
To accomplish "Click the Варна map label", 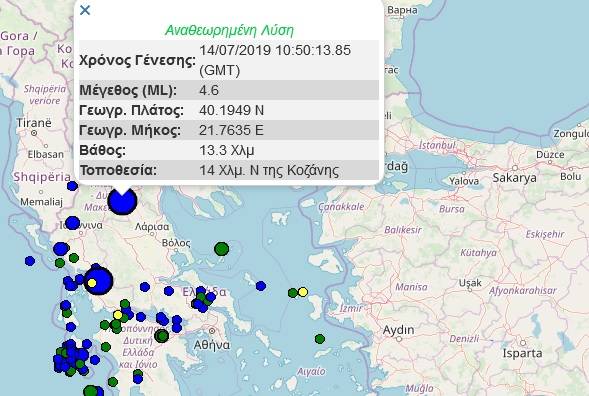I will [x=402, y=10].
